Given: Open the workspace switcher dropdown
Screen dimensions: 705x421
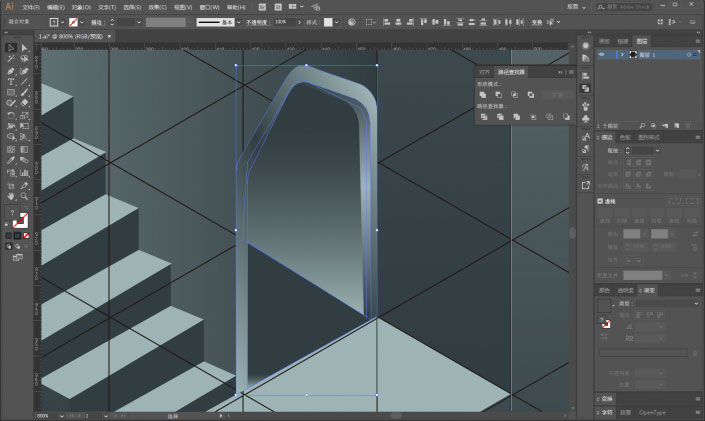Looking at the screenshot, I should point(577,7).
